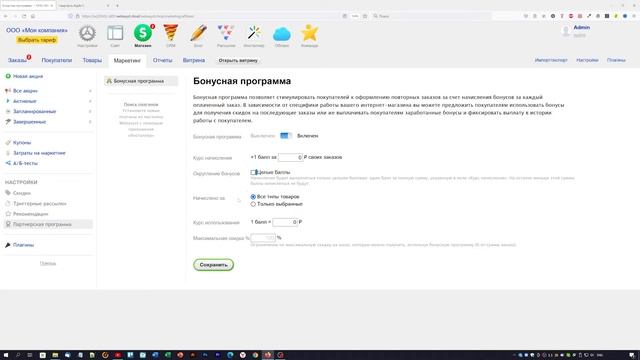Open the Облако cloud app icon

click(282, 34)
